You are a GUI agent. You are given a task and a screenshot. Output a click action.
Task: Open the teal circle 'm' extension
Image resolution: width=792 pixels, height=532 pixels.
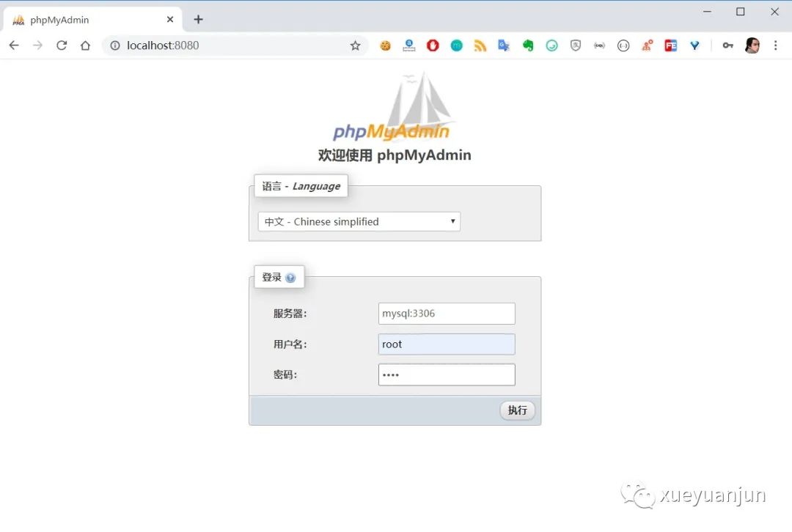(457, 45)
